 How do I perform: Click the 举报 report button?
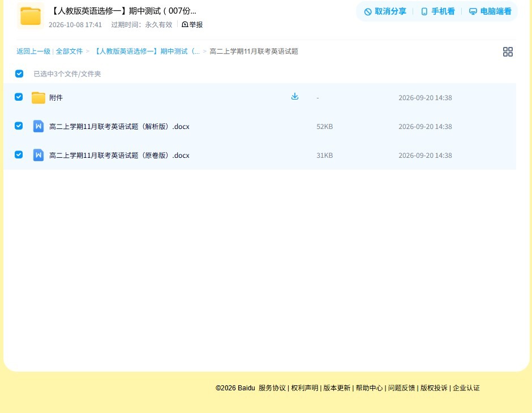pos(192,24)
